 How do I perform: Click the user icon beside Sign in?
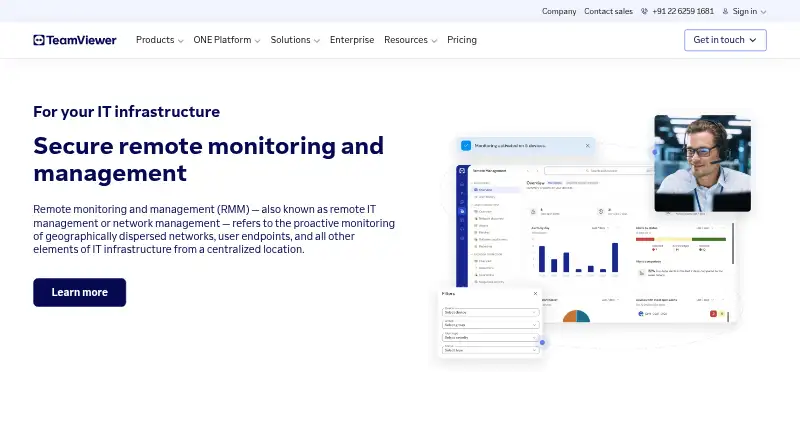pyautogui.click(x=725, y=11)
